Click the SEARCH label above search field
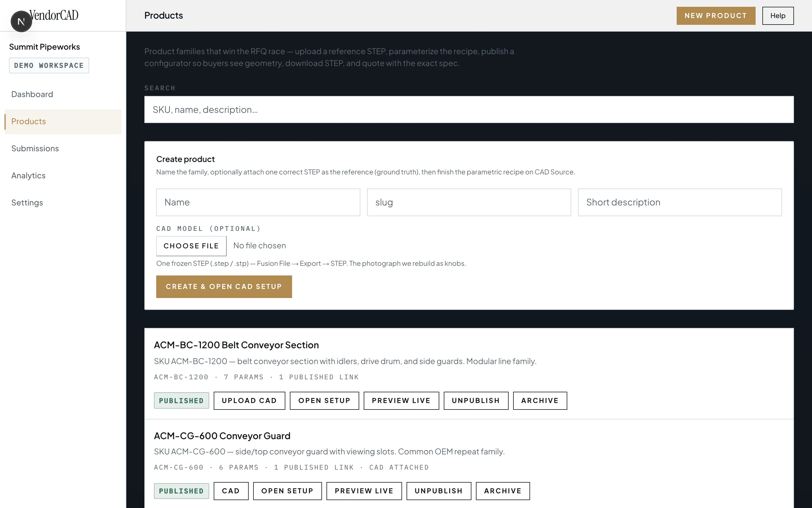This screenshot has width=812, height=508. [160, 88]
